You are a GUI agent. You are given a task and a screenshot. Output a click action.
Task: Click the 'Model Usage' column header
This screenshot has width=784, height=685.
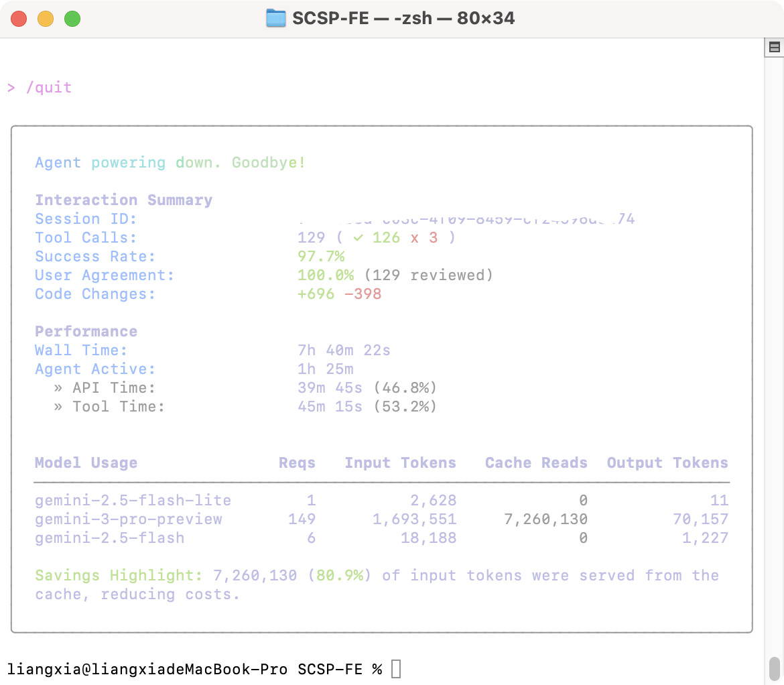86,463
